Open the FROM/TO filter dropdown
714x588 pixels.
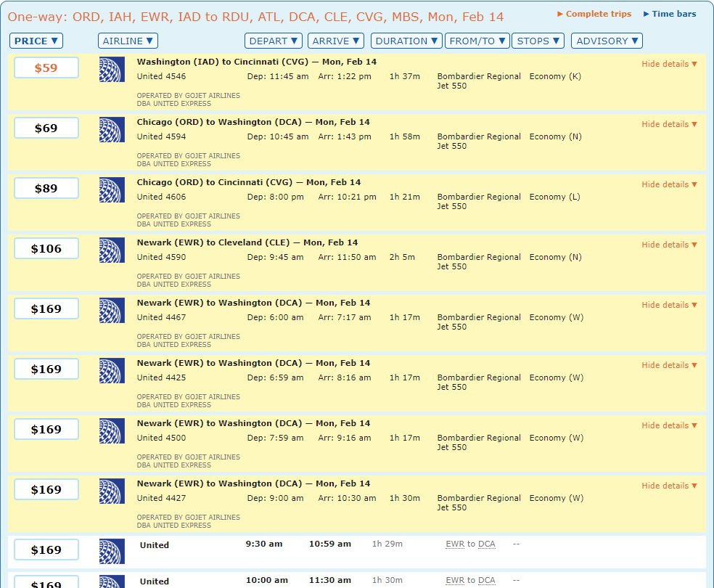pos(477,41)
